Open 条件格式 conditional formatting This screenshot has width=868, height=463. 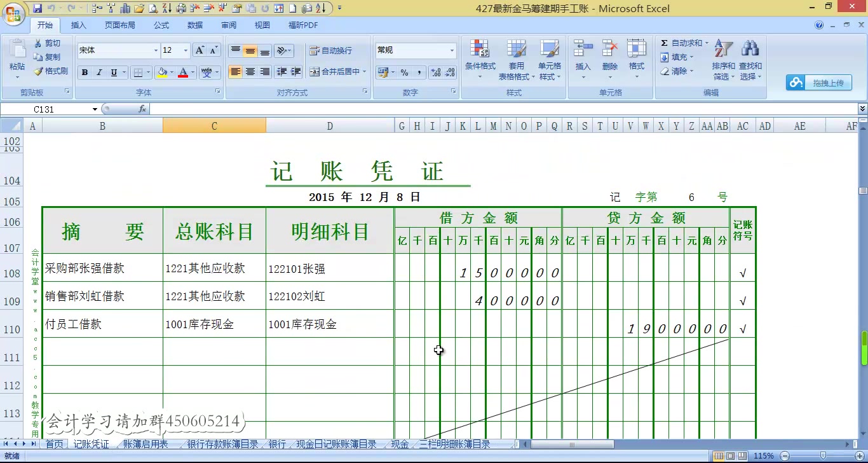480,60
